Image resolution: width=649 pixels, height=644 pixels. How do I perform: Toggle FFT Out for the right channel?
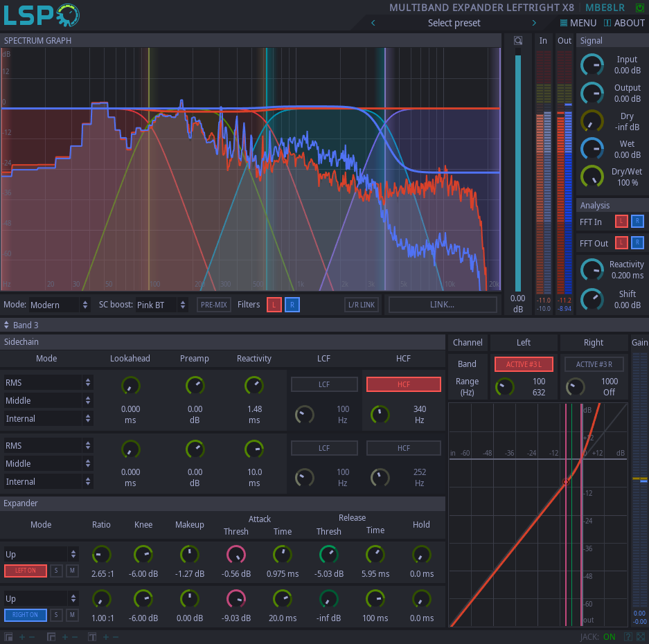point(637,242)
